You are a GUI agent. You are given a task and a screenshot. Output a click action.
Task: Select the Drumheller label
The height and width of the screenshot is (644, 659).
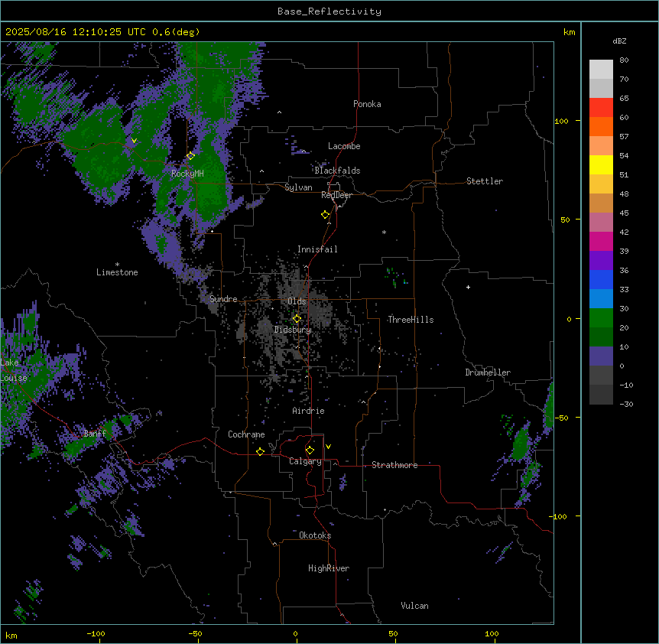488,372
